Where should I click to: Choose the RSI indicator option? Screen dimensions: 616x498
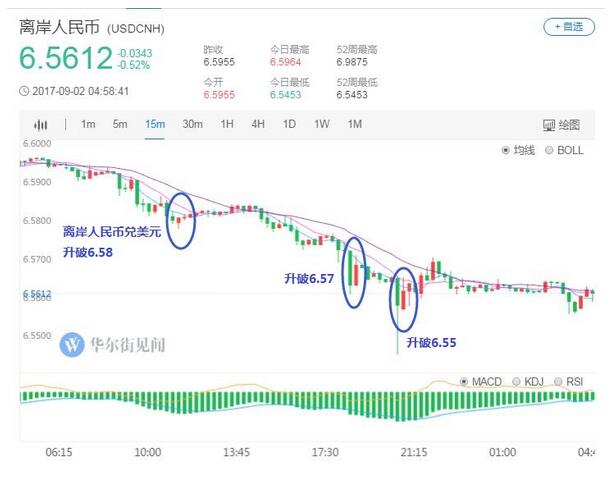pyautogui.click(x=568, y=382)
